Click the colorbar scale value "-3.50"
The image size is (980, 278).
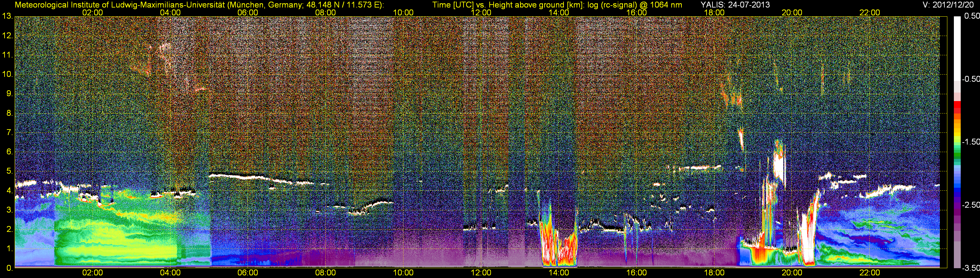(x=971, y=268)
